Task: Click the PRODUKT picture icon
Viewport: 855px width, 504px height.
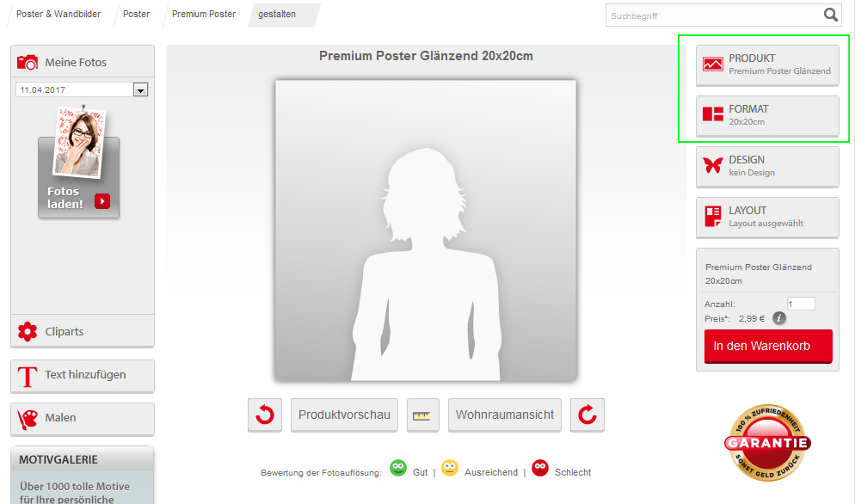Action: (x=713, y=65)
